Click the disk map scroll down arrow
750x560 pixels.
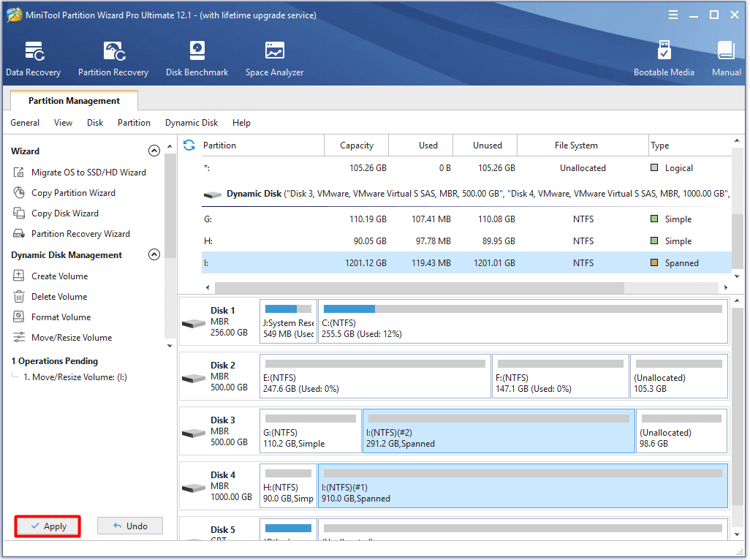tap(737, 534)
